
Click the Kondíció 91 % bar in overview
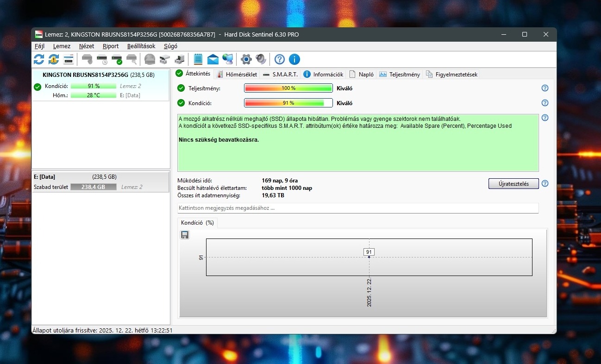click(x=288, y=103)
